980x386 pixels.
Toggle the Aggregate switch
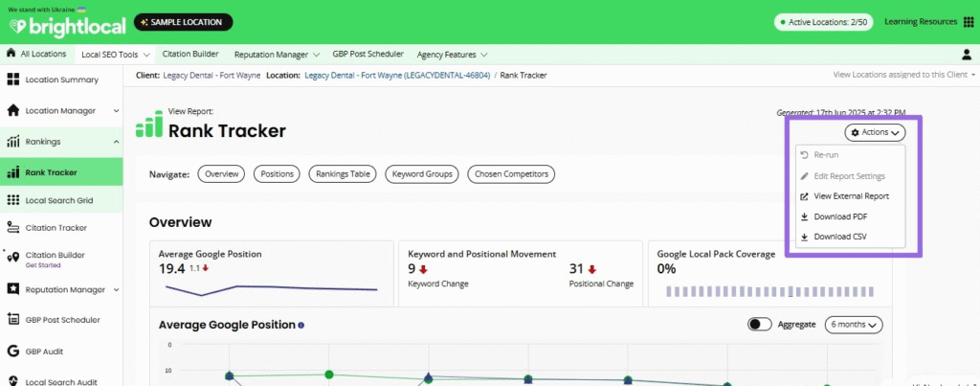(759, 324)
